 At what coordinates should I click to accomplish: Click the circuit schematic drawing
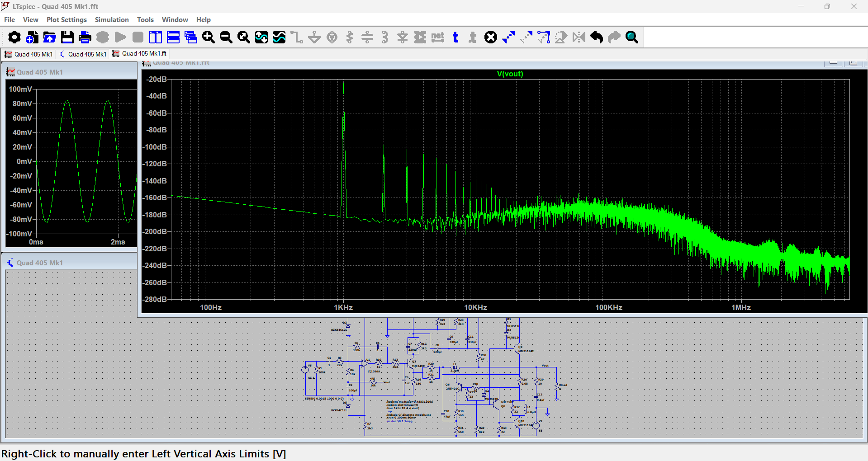click(433, 377)
